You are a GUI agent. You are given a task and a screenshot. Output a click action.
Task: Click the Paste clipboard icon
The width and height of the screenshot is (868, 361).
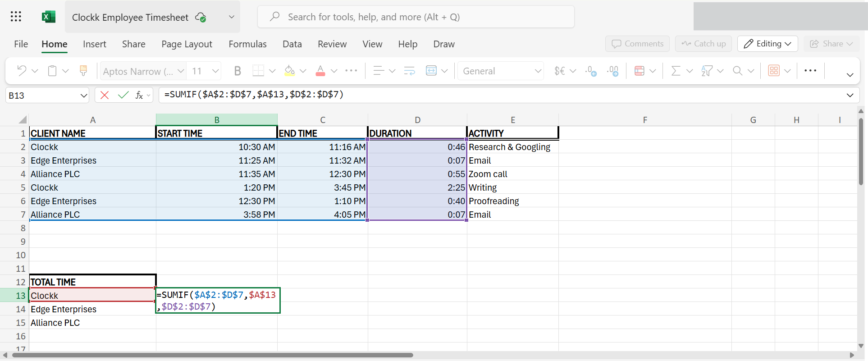point(52,71)
